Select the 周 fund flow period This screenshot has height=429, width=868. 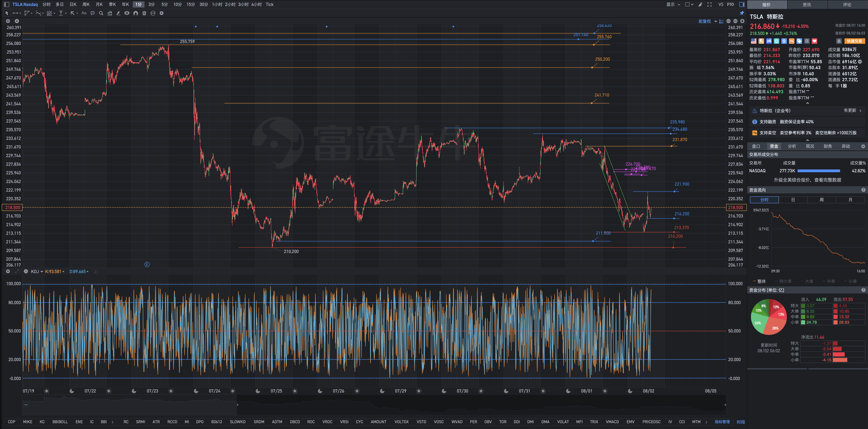pyautogui.click(x=822, y=200)
